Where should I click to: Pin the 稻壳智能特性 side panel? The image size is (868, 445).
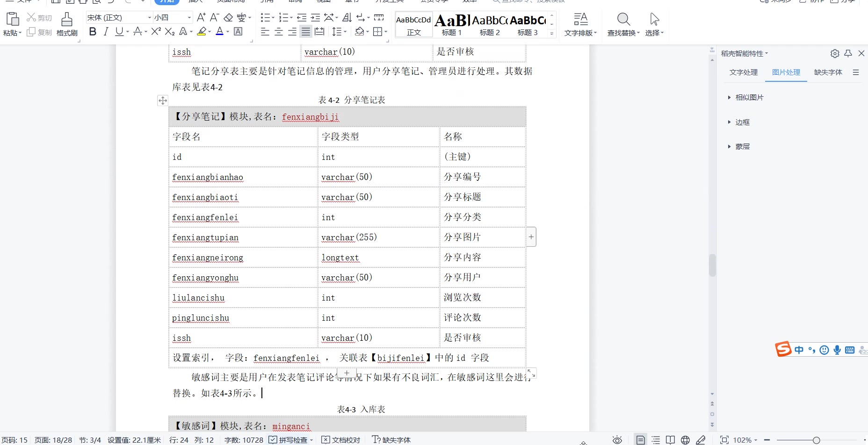point(848,54)
